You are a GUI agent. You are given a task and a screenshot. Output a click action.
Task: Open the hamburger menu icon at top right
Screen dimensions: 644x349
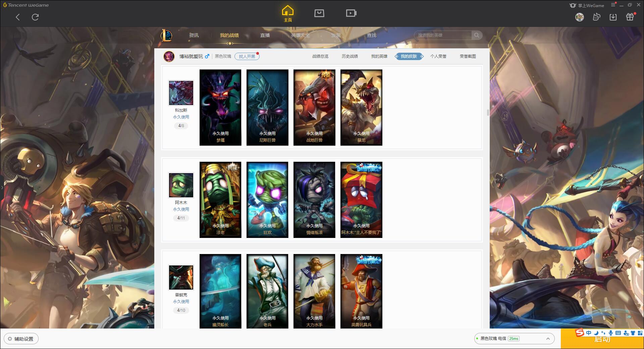click(613, 5)
